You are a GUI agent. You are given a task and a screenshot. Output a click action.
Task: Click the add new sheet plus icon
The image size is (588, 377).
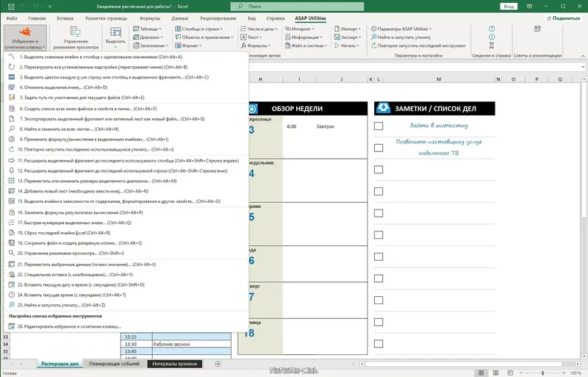(x=218, y=364)
